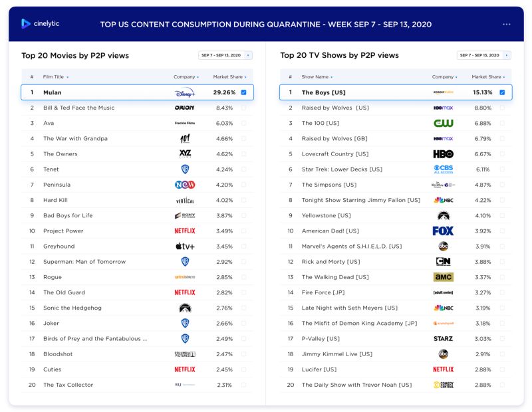Click the Cinelytic logo
This screenshot has width=532, height=412.
tap(40, 24)
